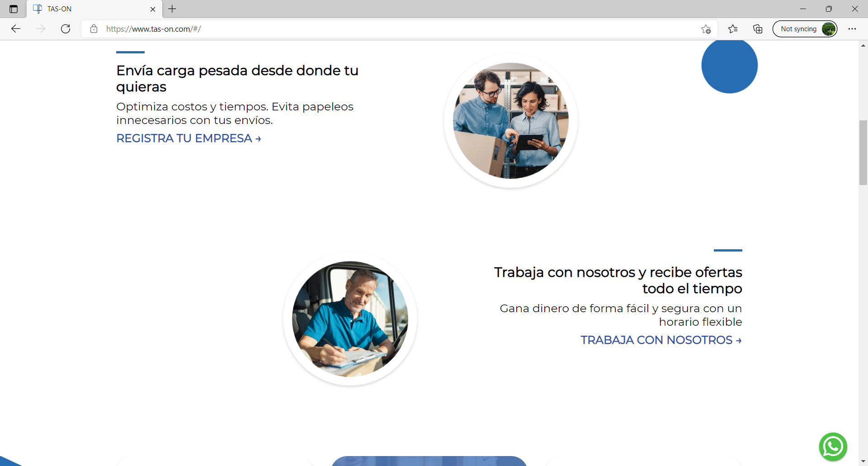The height and width of the screenshot is (466, 868).
Task: Open the Favorites list
Action: click(733, 29)
